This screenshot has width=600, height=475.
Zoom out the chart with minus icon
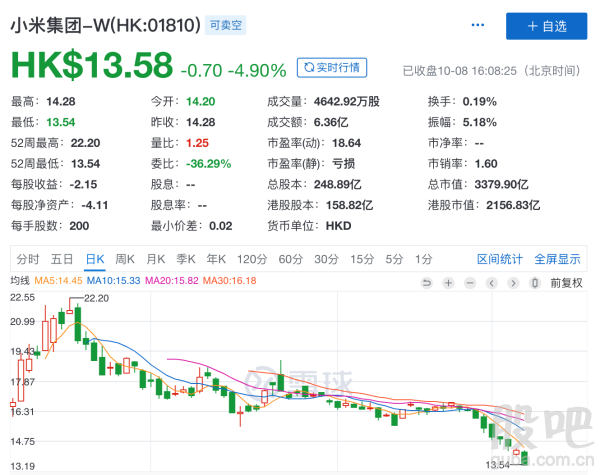470,283
